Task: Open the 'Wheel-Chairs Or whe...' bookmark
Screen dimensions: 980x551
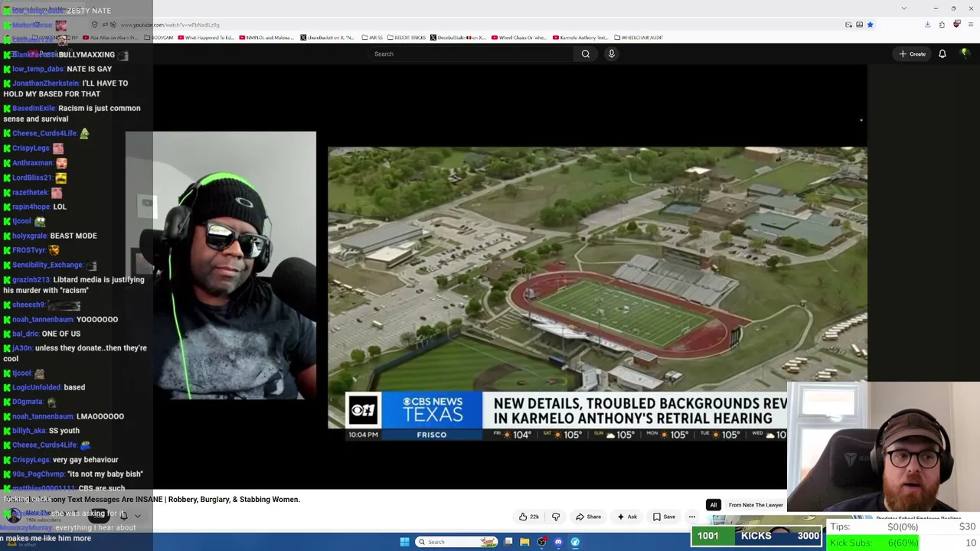Action: (520, 37)
